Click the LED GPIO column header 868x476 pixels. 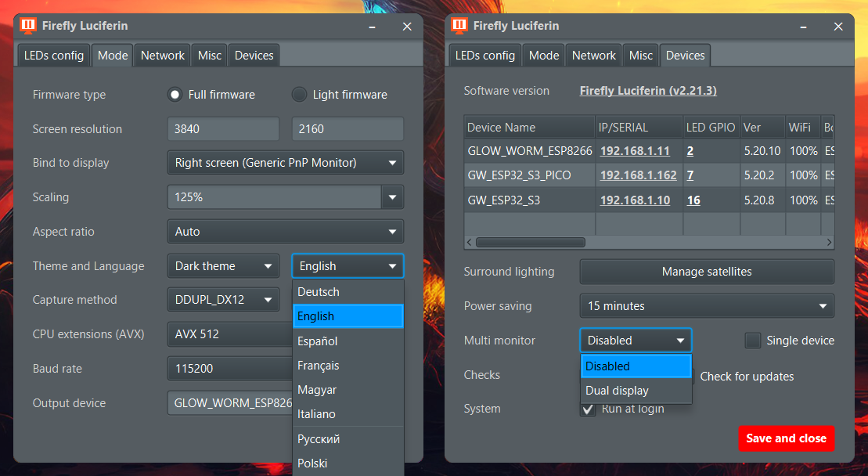(x=712, y=128)
